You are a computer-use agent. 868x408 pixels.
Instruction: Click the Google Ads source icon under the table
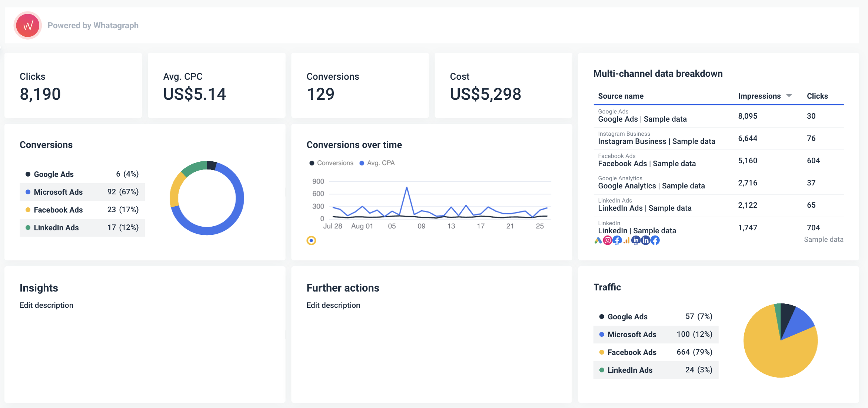[598, 240]
